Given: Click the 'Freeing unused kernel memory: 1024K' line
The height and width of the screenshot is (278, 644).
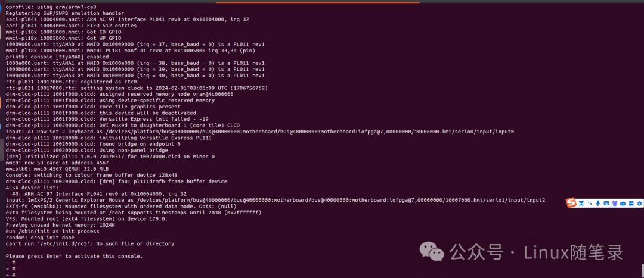Looking at the screenshot, I should click(60, 225).
